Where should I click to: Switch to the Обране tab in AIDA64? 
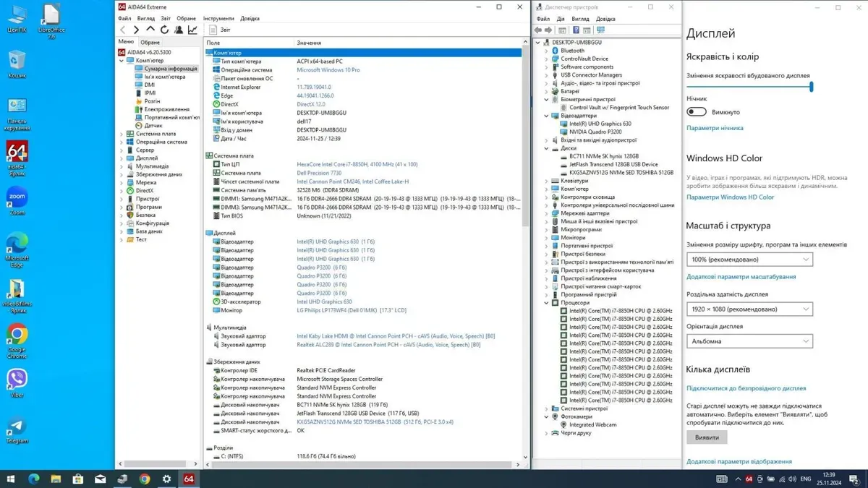point(150,42)
